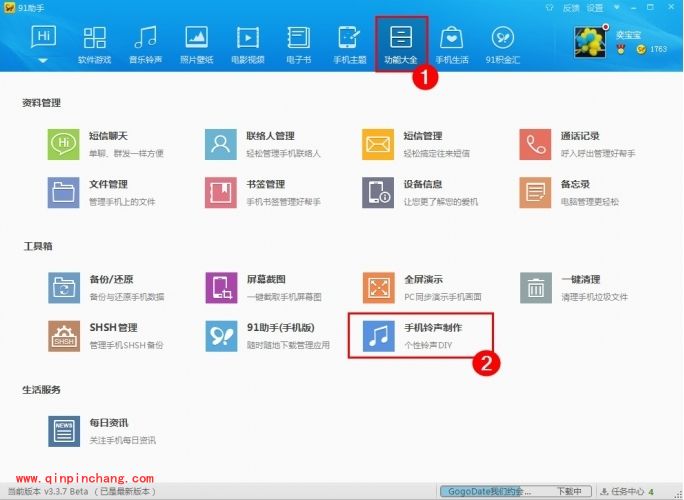Click 个性铃声DIY description text

(x=428, y=345)
